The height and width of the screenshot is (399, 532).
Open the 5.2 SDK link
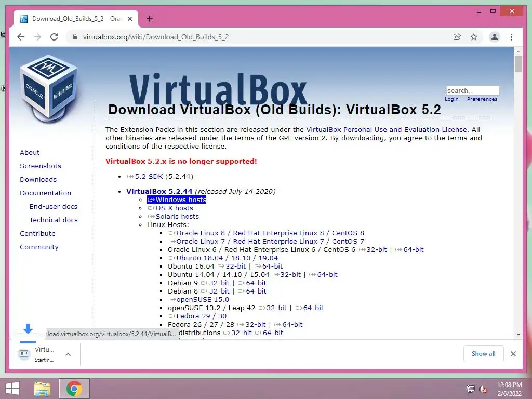tap(145, 177)
